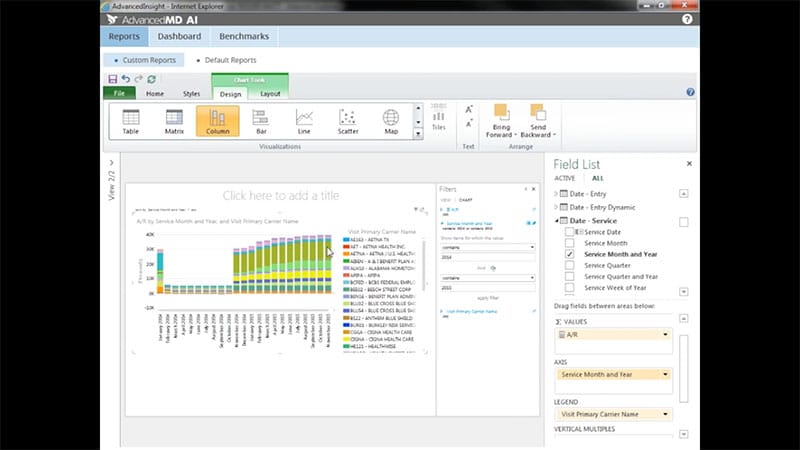Open Visit Primary Carrier Name legend dropdown
This screenshot has width=800, height=450.
(x=665, y=414)
